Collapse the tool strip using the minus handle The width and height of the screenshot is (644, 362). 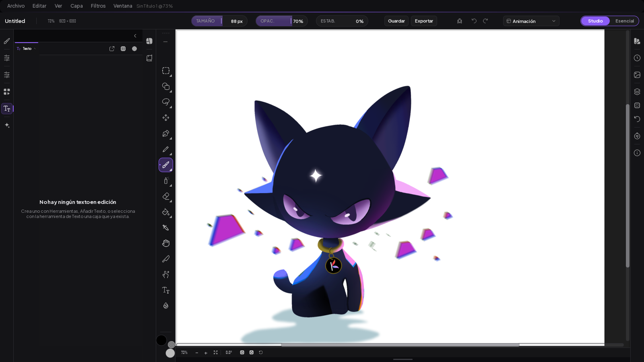165,41
